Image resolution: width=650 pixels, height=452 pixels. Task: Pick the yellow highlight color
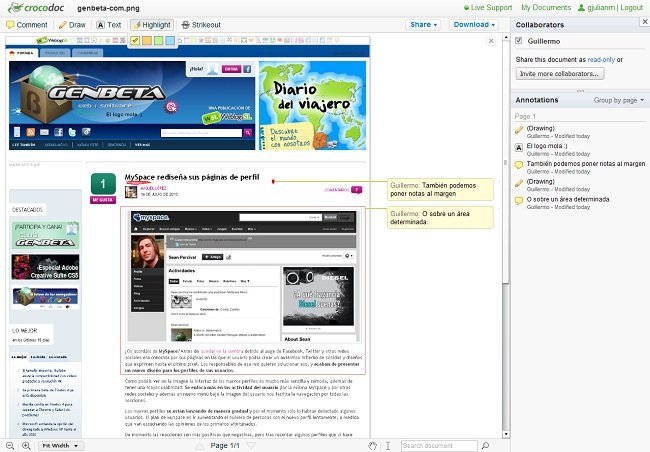135,41
